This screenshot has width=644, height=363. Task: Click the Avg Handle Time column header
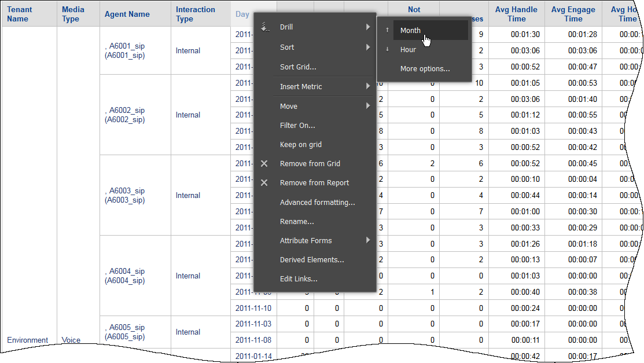tap(516, 14)
